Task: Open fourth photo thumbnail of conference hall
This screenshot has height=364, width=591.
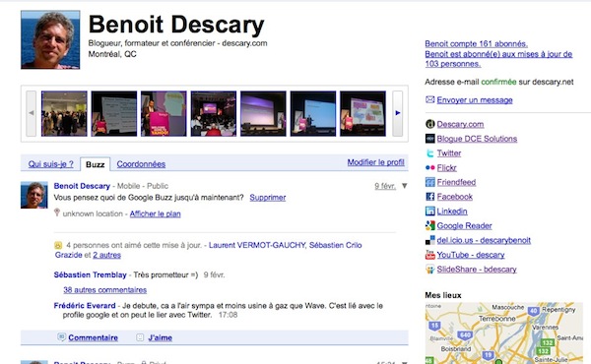Action: click(x=214, y=113)
